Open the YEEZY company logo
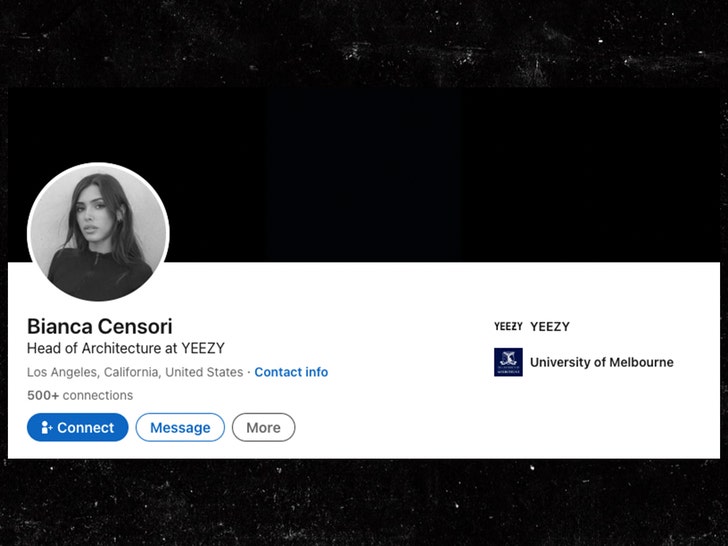 (x=508, y=326)
